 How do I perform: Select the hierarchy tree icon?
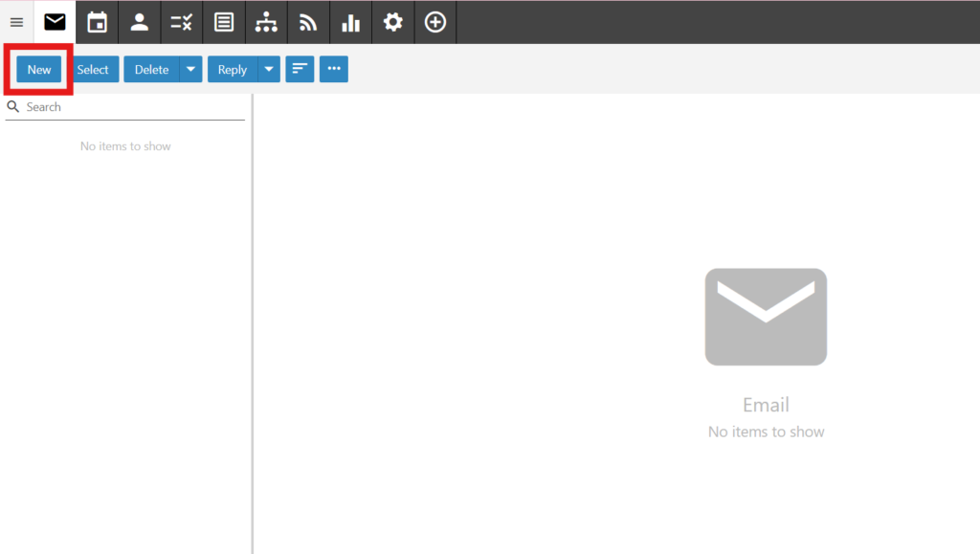[266, 22]
